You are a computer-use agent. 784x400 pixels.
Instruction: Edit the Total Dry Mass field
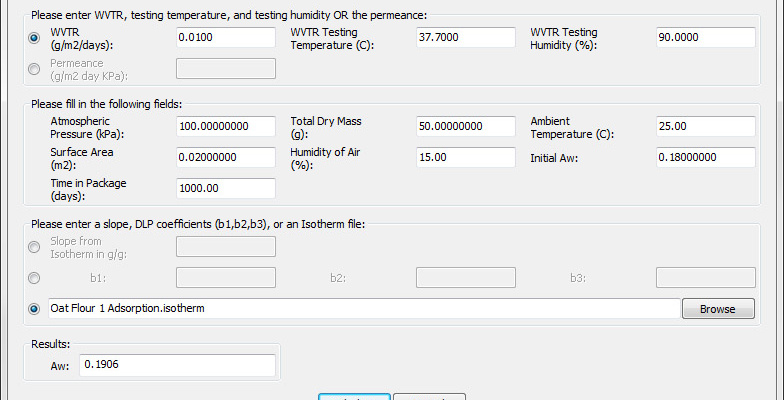(x=466, y=126)
